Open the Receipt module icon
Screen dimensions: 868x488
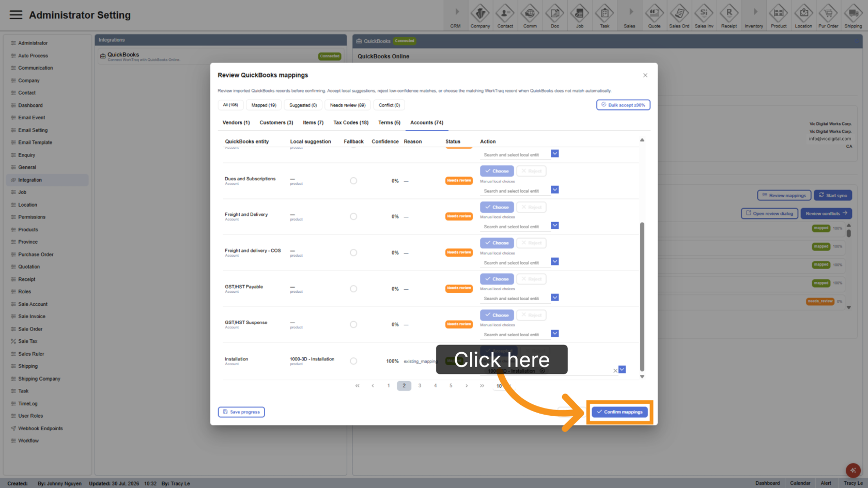[729, 15]
